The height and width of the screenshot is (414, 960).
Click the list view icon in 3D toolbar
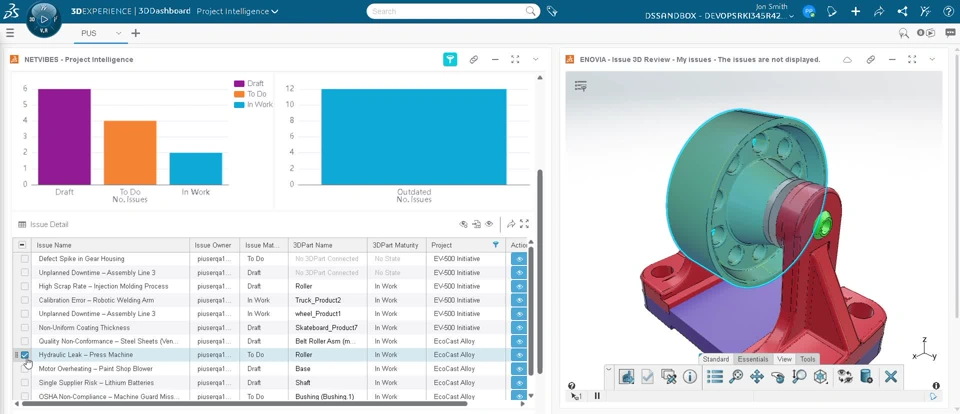tap(714, 377)
